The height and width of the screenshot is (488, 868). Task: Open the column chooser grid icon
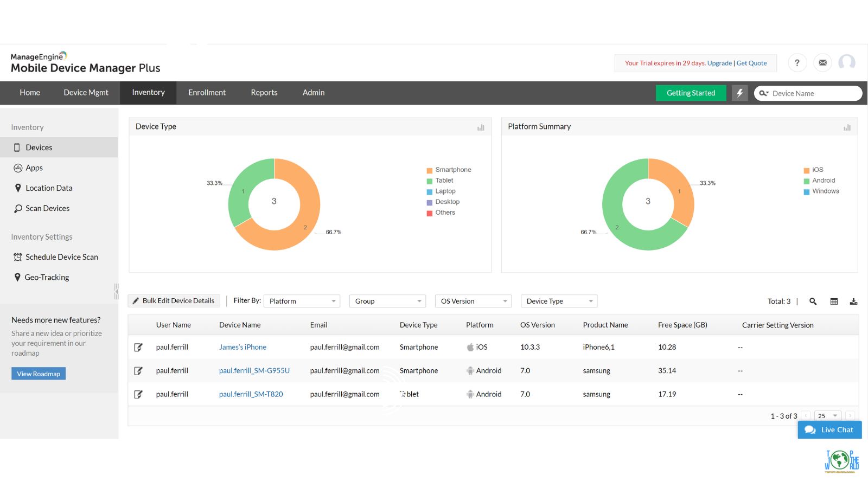pos(834,301)
